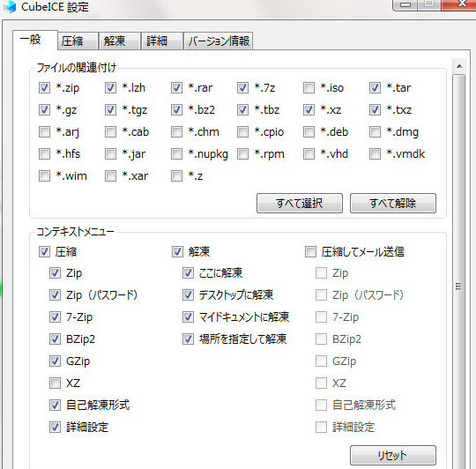Image resolution: width=476 pixels, height=469 pixels.
Task: Uncheck 場所を指定して解凍 option
Action: (188, 339)
